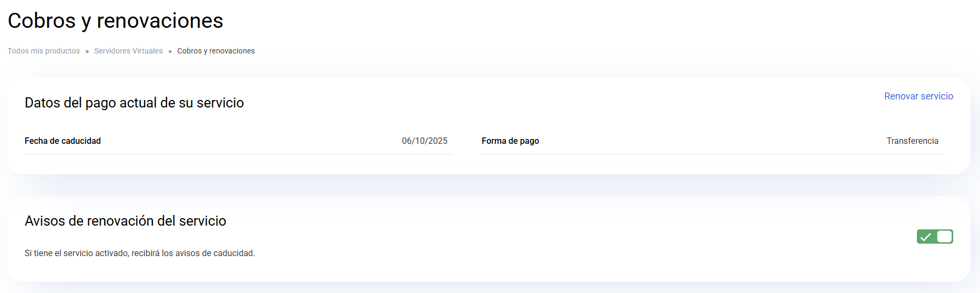The width and height of the screenshot is (980, 293).
Task: Select the Fecha de caducidad label
Action: tap(63, 141)
